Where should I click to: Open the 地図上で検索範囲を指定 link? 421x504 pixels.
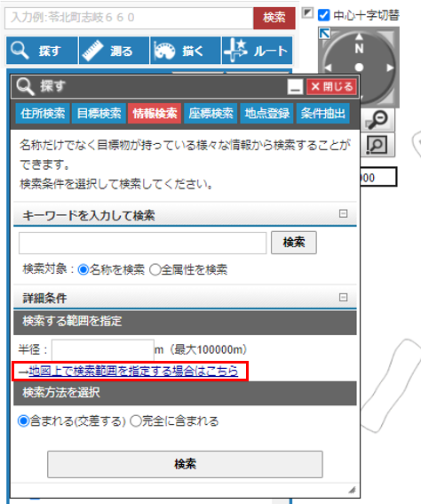[x=133, y=372]
